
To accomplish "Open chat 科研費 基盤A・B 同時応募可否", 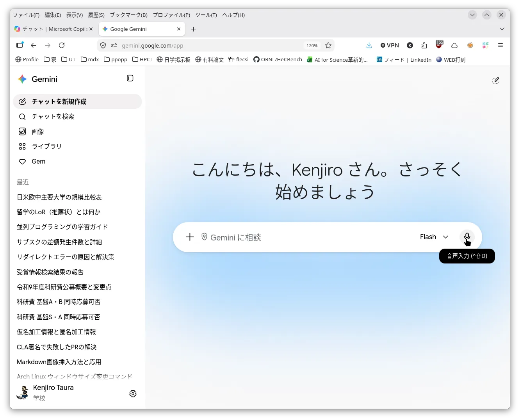I will pos(59,302).
